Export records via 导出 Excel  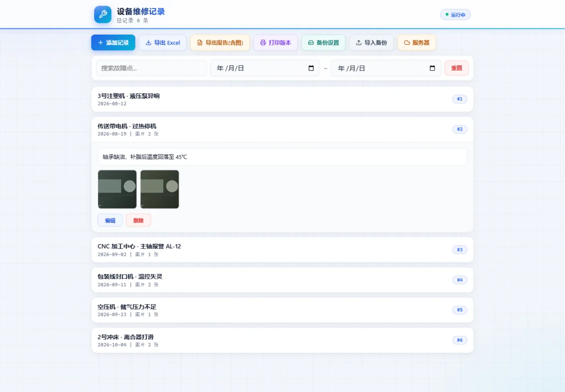point(163,43)
